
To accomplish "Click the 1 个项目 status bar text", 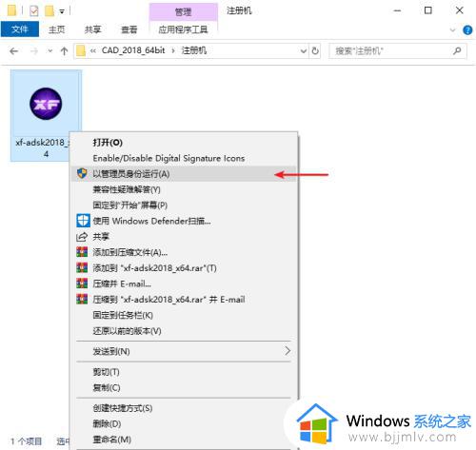I will coord(26,441).
